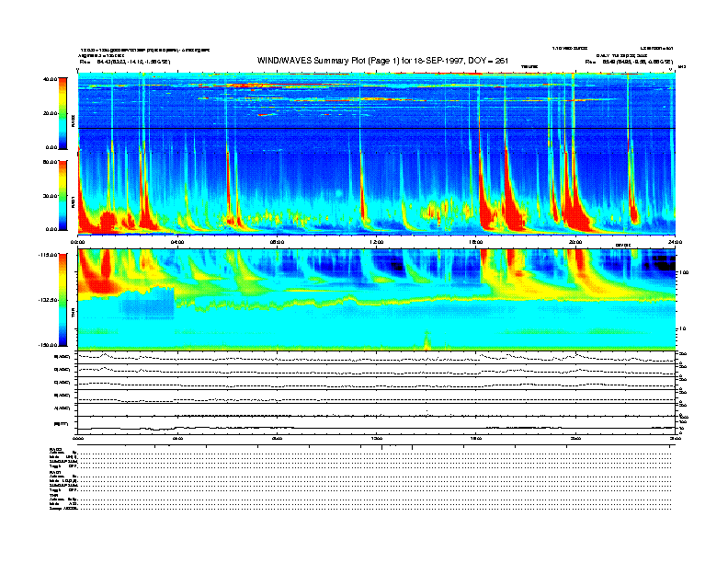This screenshot has height=563, width=728.
Task: Click the TNR spectrogram panel
Action: point(377,299)
